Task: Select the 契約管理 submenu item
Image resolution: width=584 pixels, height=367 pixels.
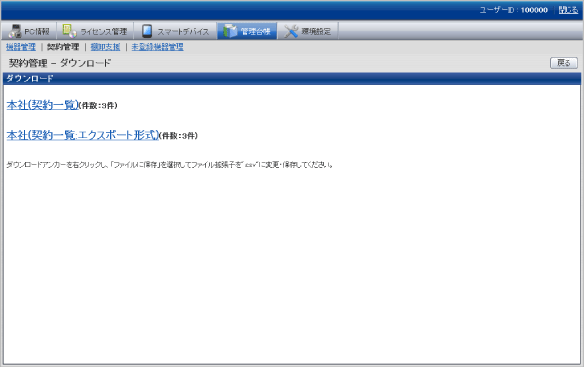Action: [63, 47]
